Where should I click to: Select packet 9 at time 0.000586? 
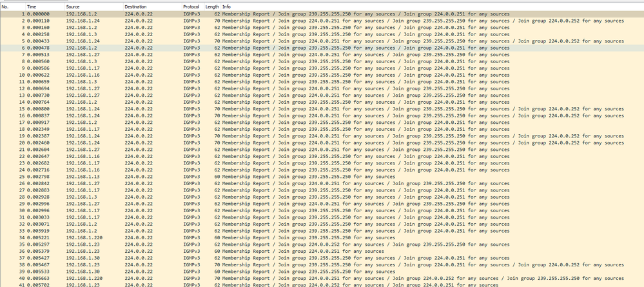(x=322, y=68)
